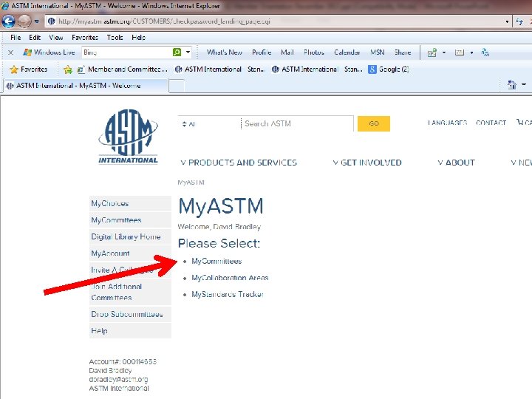532x399 pixels.
Task: Click the first toolbar icon after Share
Action: coord(432,52)
